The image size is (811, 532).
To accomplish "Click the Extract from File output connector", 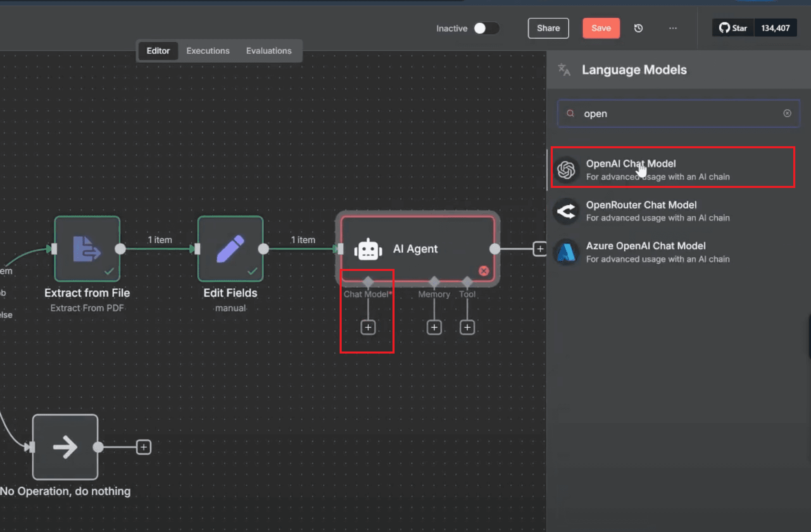I will point(120,249).
